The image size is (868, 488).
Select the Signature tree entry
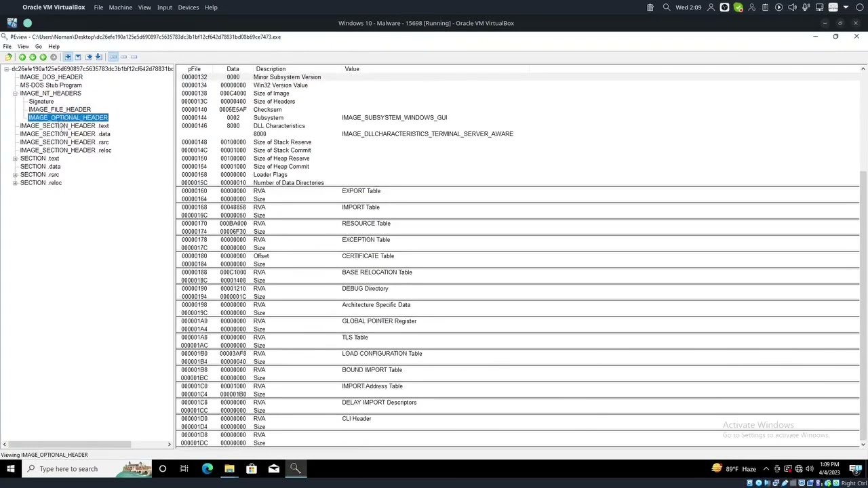click(x=41, y=102)
